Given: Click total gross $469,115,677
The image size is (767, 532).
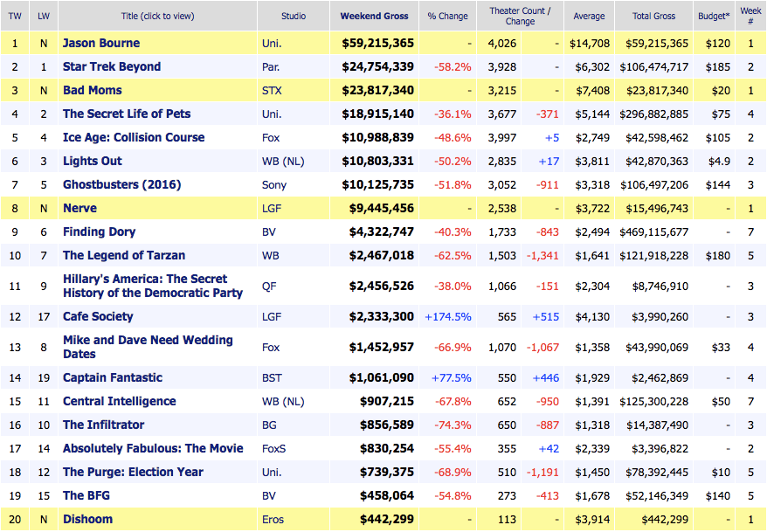Looking at the screenshot, I should click(653, 231).
